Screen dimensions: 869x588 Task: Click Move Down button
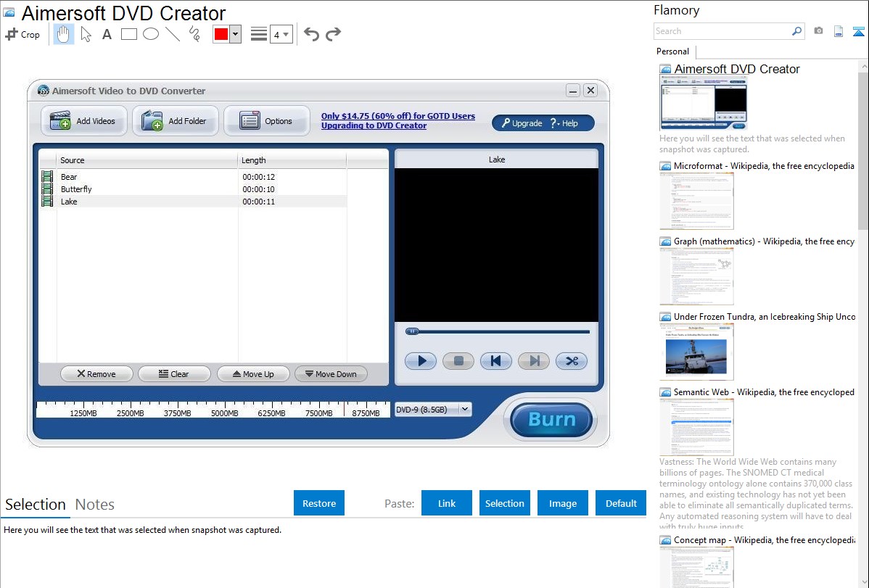pyautogui.click(x=331, y=374)
